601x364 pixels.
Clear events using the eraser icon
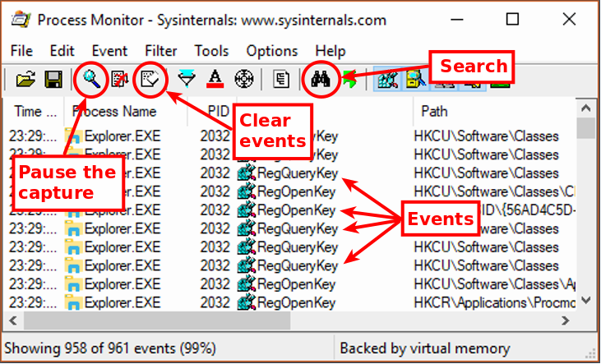[150, 80]
